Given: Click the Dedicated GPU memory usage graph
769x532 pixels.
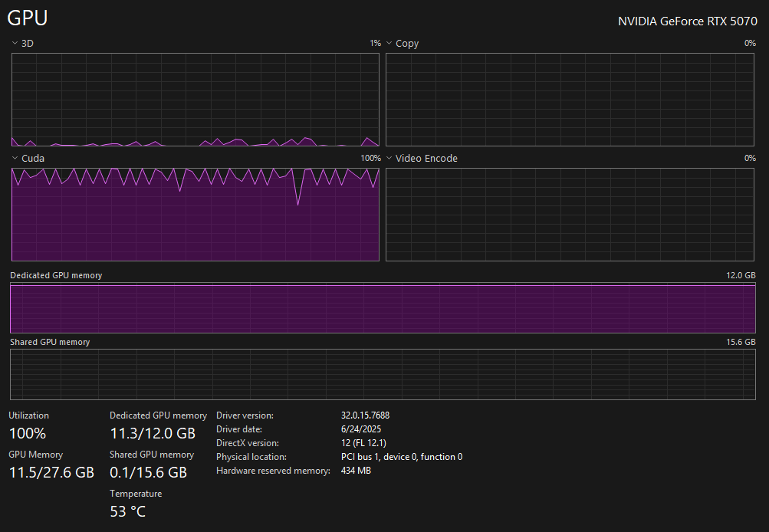Looking at the screenshot, I should [x=383, y=308].
